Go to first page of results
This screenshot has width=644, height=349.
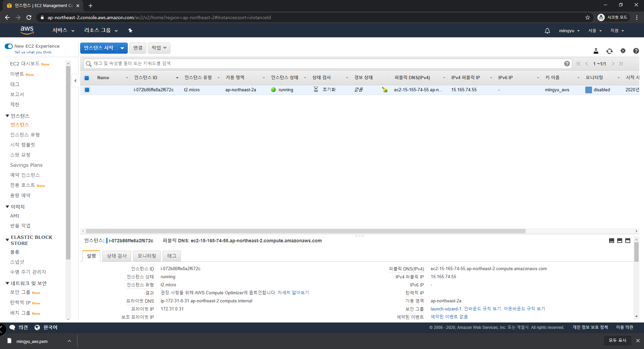579,64
